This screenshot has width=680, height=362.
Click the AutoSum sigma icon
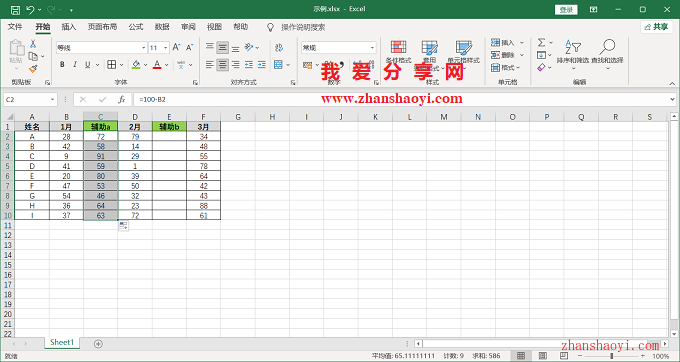coord(541,42)
